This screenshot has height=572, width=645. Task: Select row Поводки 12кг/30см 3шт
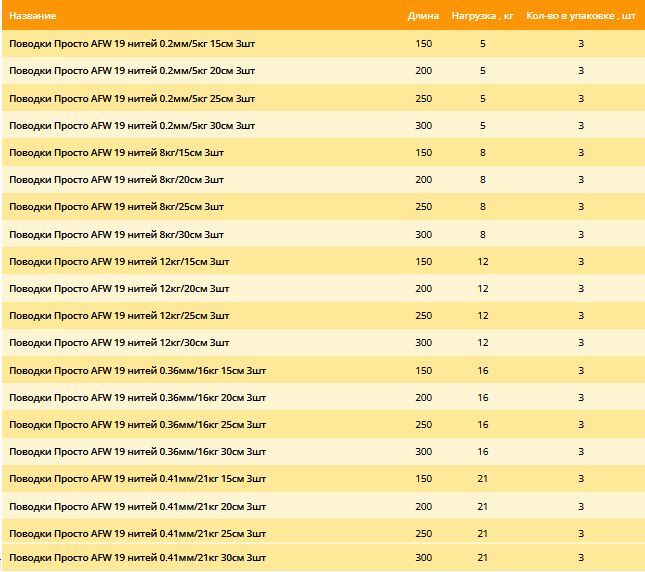(323, 343)
